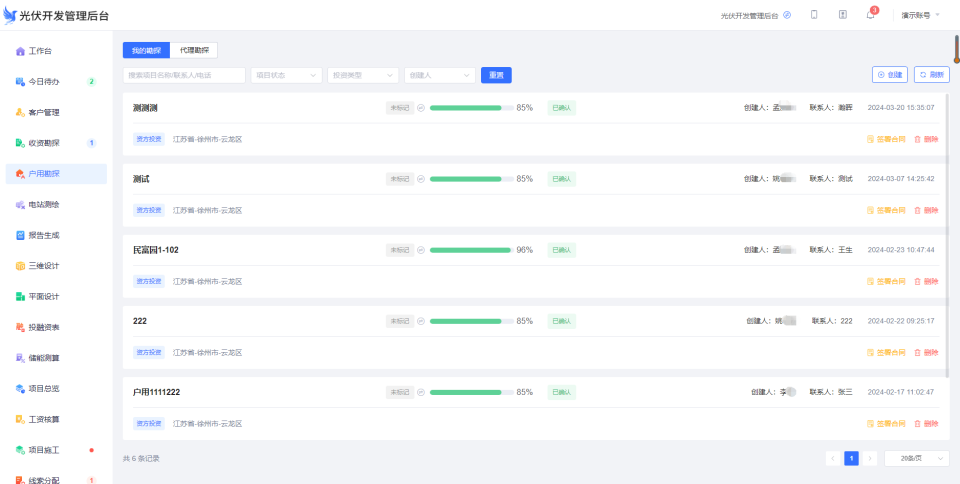Click 未标记 tag on 测测测 row
This screenshot has height=484, width=960.
click(400, 108)
